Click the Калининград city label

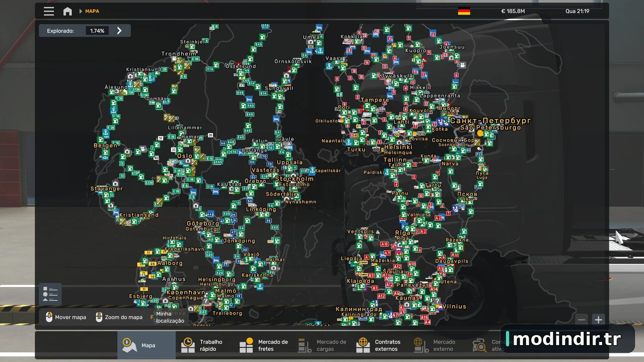click(359, 309)
